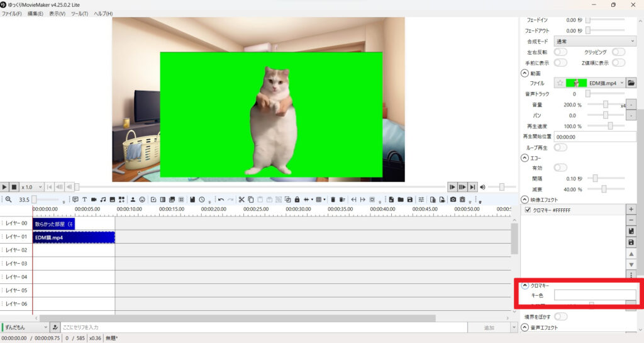Uncheck the クロマキー #FFFFFF effect checkbox
The image size is (644, 343).
(x=528, y=210)
